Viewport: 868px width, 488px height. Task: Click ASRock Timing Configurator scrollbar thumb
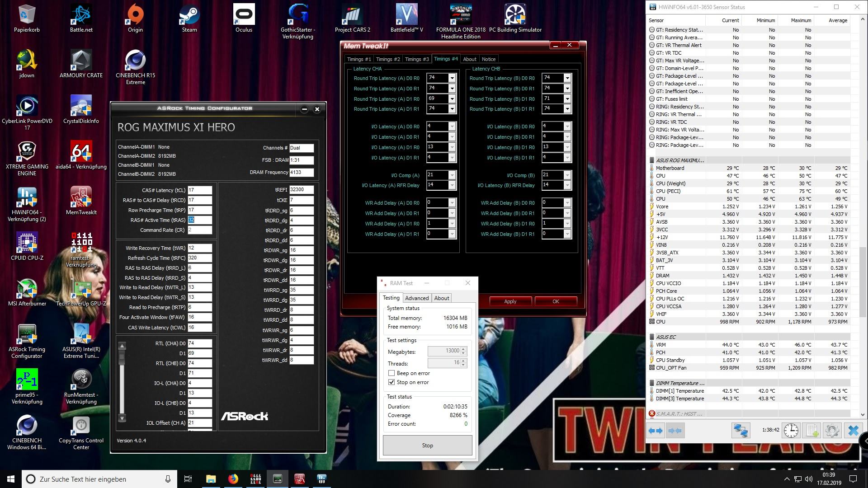(x=122, y=358)
